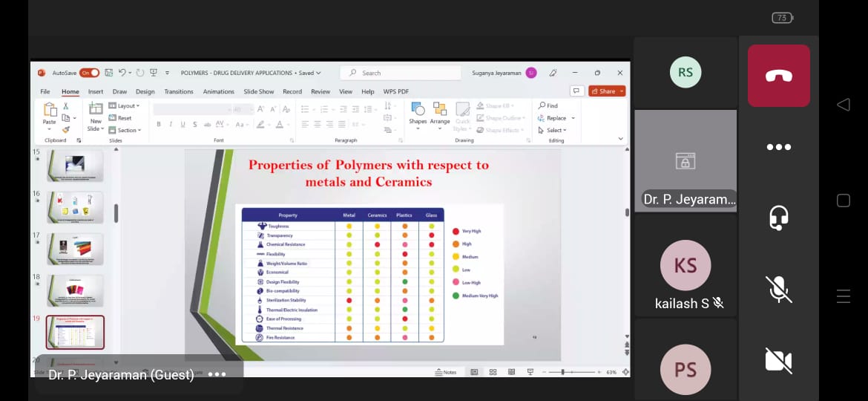Tap the headset audio device icon
The height and width of the screenshot is (401, 868).
pos(778,218)
